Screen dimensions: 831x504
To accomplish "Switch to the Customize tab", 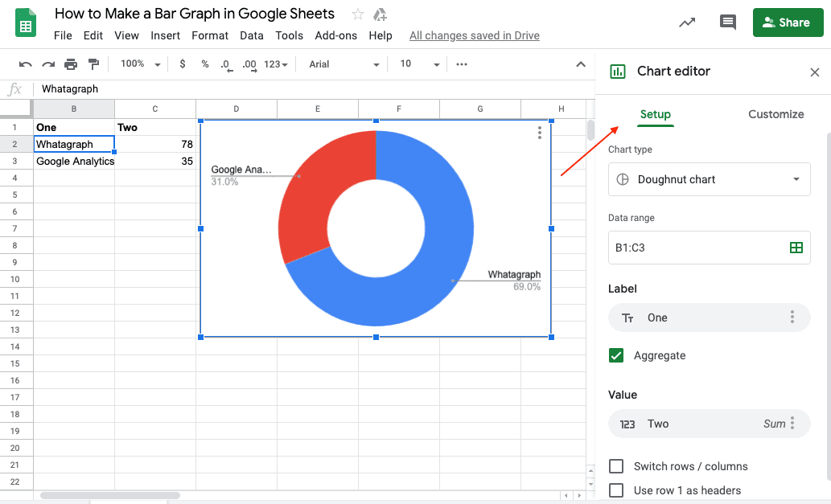I will coord(775,114).
